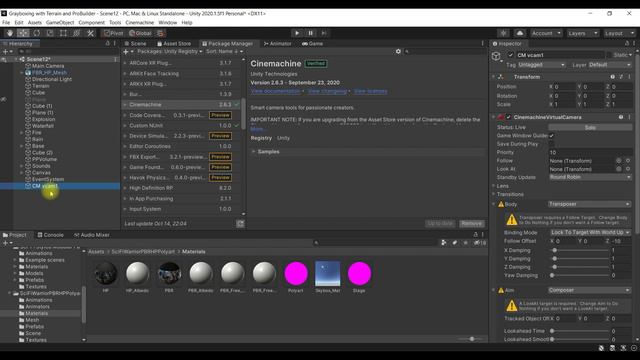Open the Layer dropdown in Inspector
This screenshot has height=360, width=640.
[610, 65]
